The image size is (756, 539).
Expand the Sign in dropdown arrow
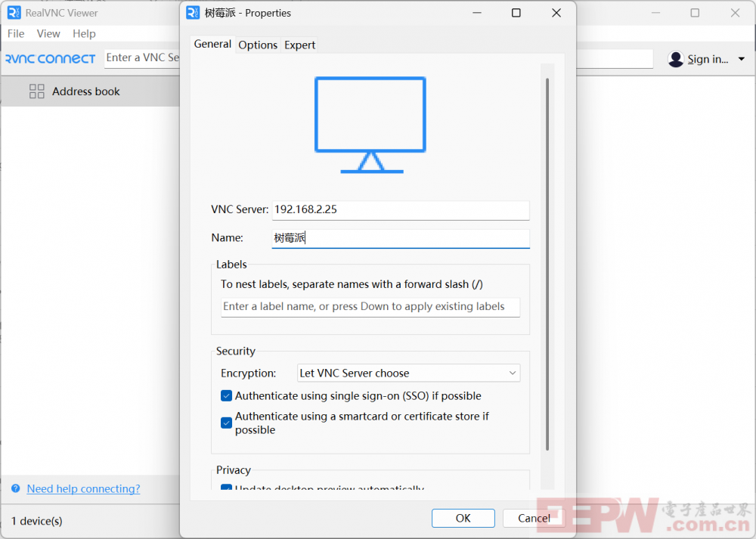click(742, 59)
